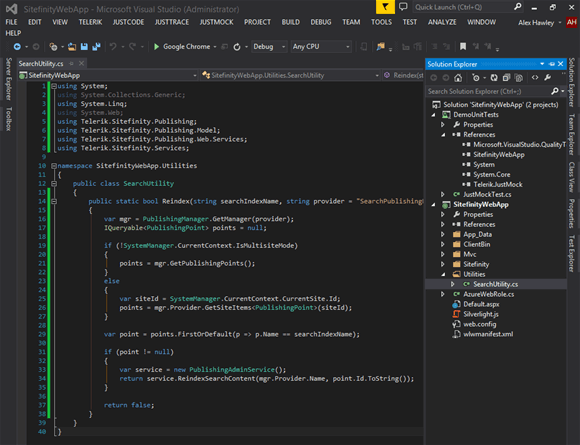Click the Redo arrow in the toolbar
The height and width of the screenshot is (445, 580).
point(132,47)
